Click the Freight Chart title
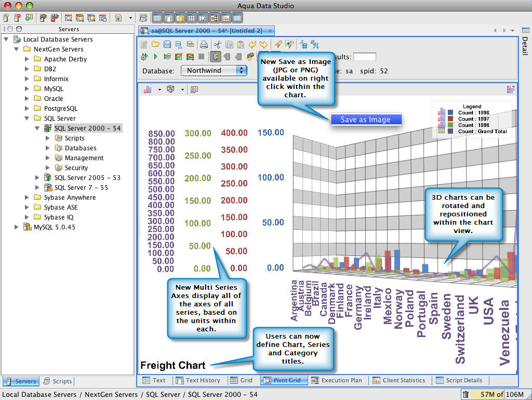This screenshot has height=400, width=532. [173, 365]
